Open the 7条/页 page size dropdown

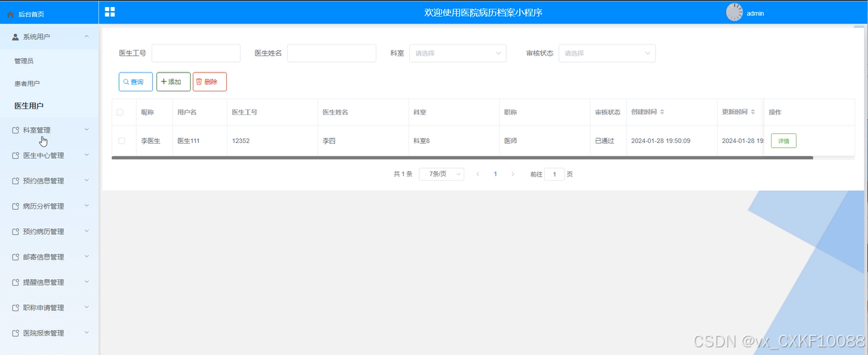[x=441, y=174]
